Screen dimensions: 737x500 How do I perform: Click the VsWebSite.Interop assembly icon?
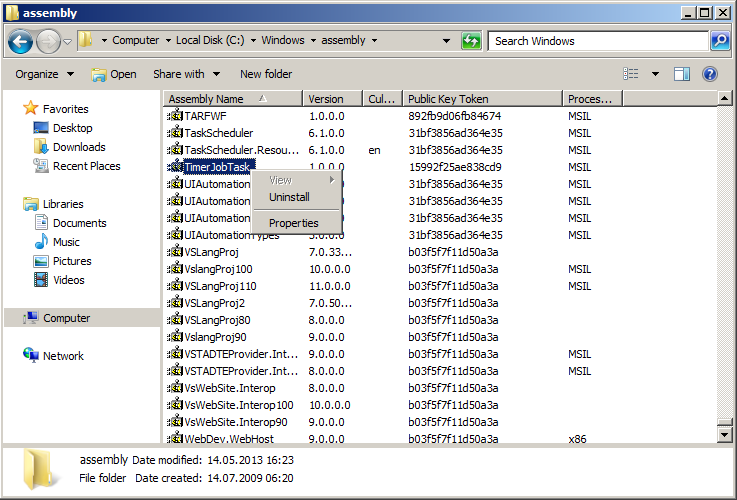[175, 387]
